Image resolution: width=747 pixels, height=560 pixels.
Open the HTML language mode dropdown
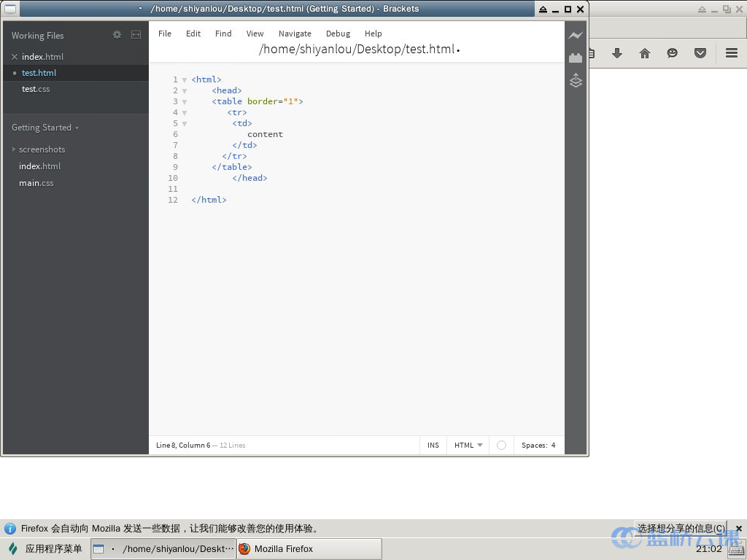point(468,446)
